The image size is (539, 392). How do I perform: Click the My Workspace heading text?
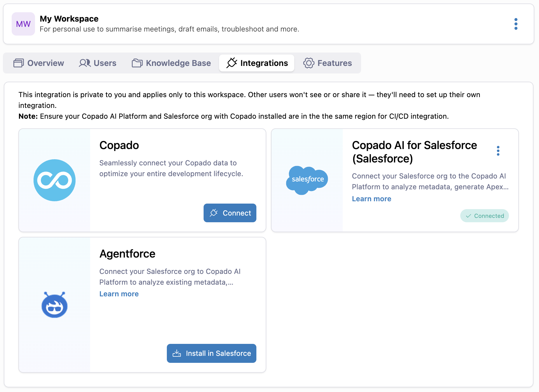[69, 19]
